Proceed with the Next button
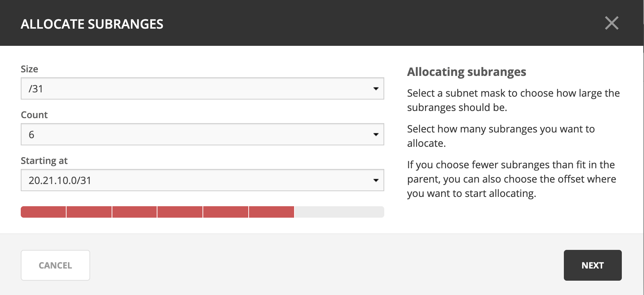The height and width of the screenshot is (295, 644). [592, 265]
